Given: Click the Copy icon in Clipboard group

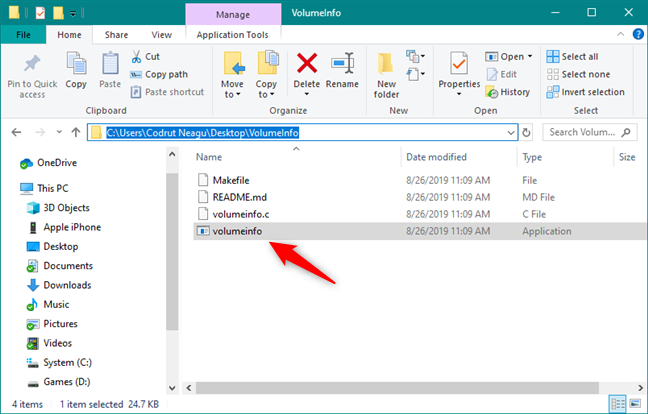Looking at the screenshot, I should 76,63.
